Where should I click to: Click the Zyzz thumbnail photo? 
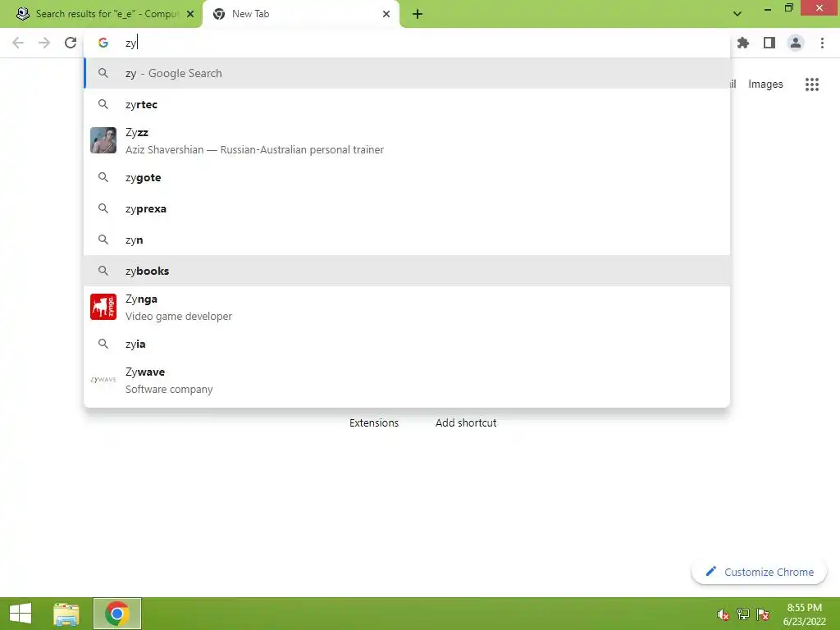pos(103,140)
